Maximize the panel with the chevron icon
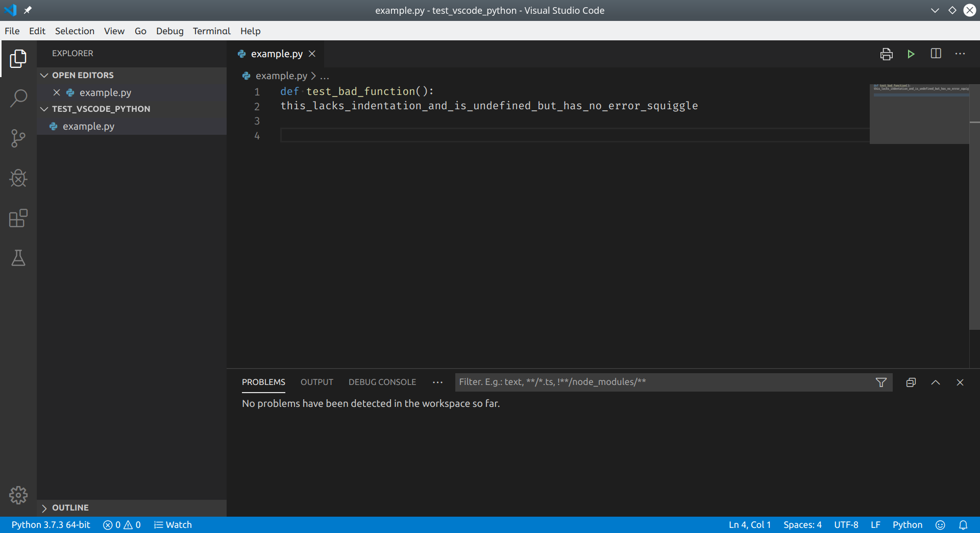The image size is (980, 533). click(936, 382)
